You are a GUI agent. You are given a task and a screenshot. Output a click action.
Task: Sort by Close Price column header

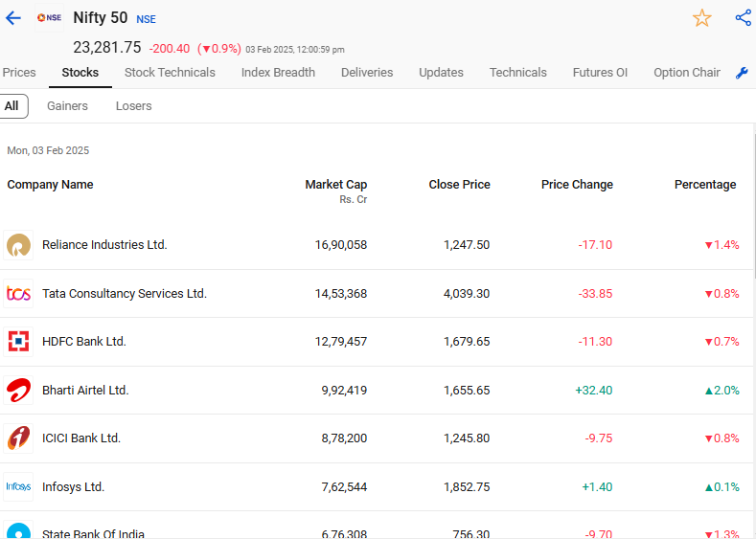point(460,185)
